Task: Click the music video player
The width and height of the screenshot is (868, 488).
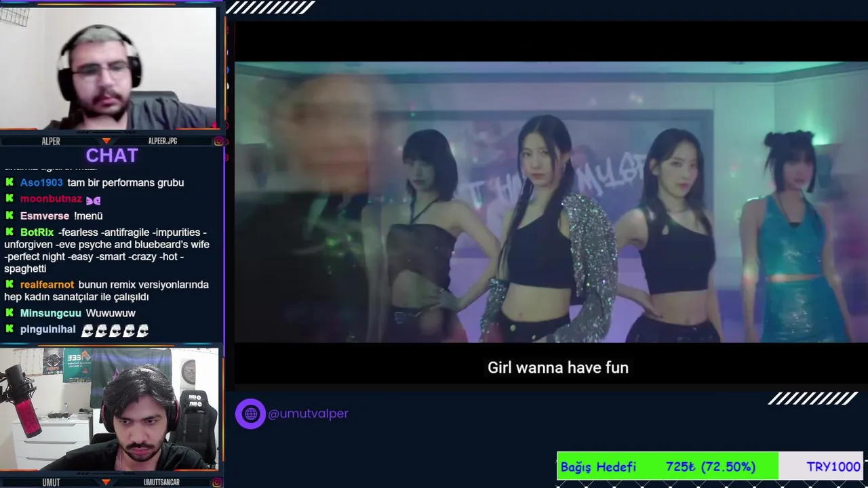Action: coord(551,202)
